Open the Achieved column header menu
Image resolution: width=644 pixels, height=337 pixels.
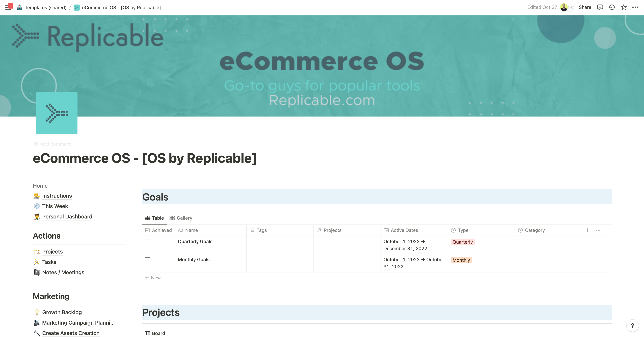tap(158, 230)
